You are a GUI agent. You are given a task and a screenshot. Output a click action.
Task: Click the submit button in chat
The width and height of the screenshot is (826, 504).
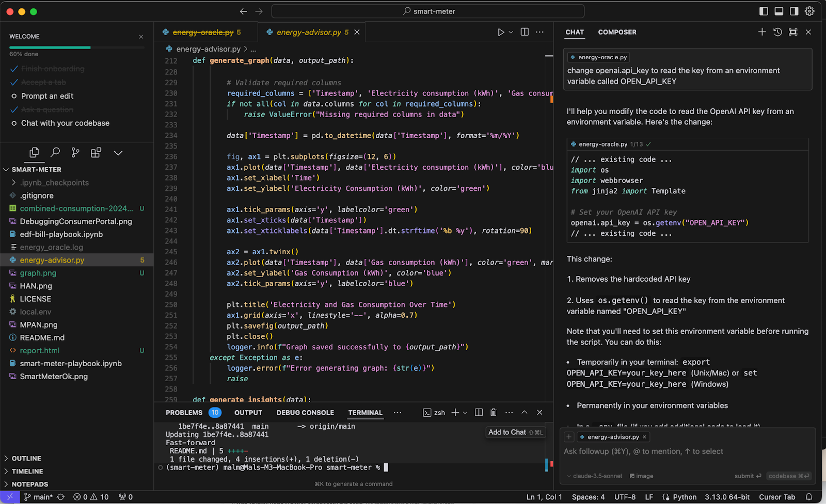coord(748,476)
